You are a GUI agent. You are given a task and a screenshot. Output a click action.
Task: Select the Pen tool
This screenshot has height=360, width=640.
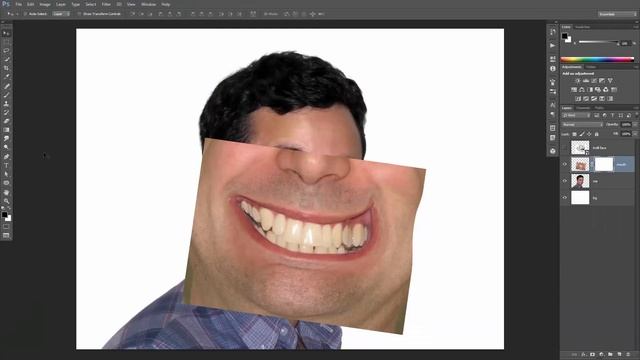(x=6, y=157)
